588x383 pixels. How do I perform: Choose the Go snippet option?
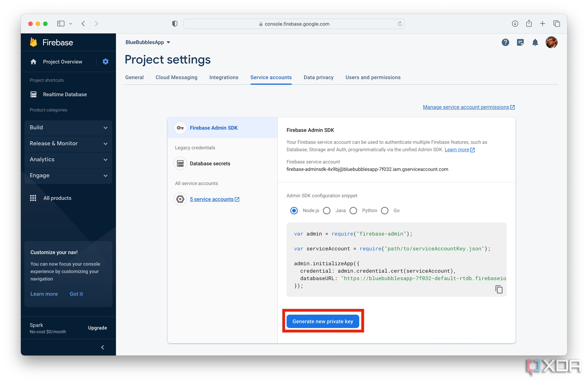[385, 211]
